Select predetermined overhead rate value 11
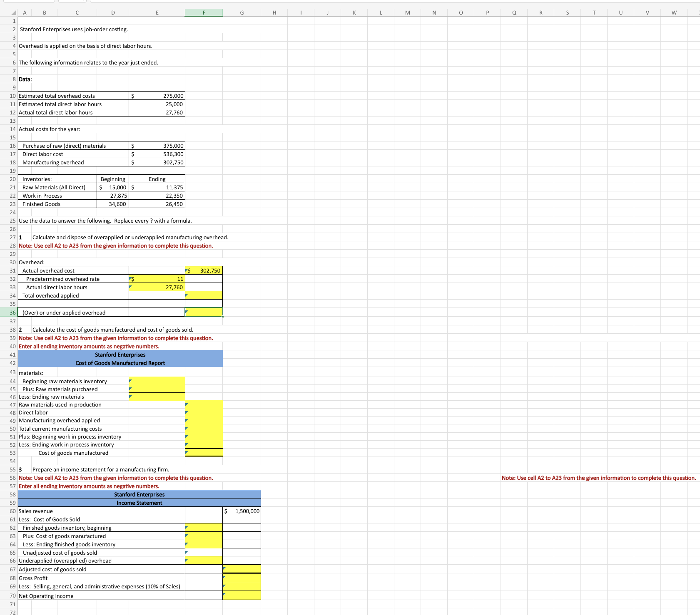Image resolution: width=700 pixels, height=615 pixels. [x=157, y=279]
